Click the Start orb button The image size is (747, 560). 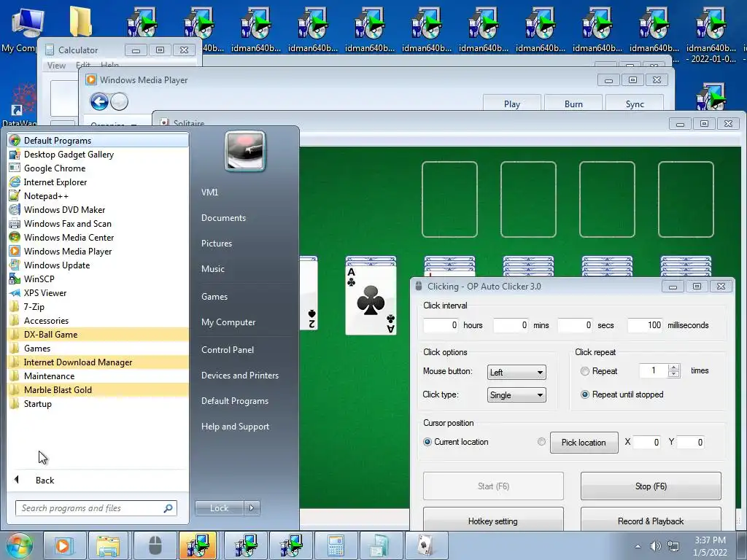pyautogui.click(x=20, y=545)
